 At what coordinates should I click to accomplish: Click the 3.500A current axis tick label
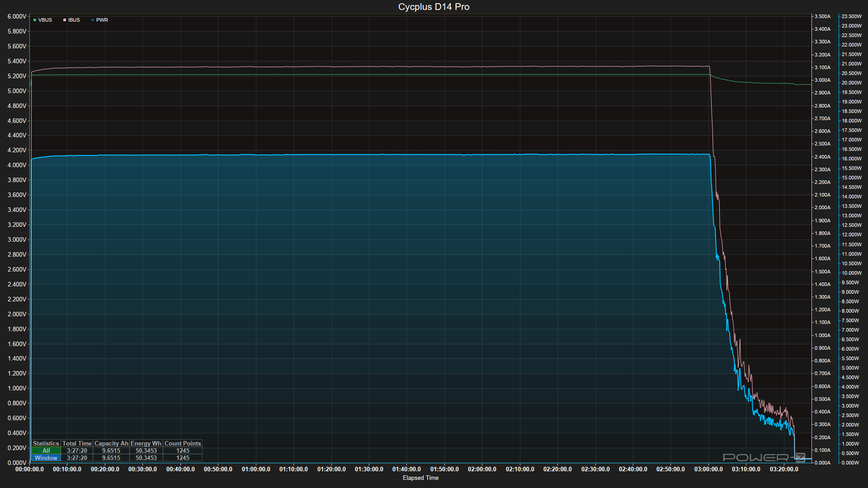(x=822, y=16)
